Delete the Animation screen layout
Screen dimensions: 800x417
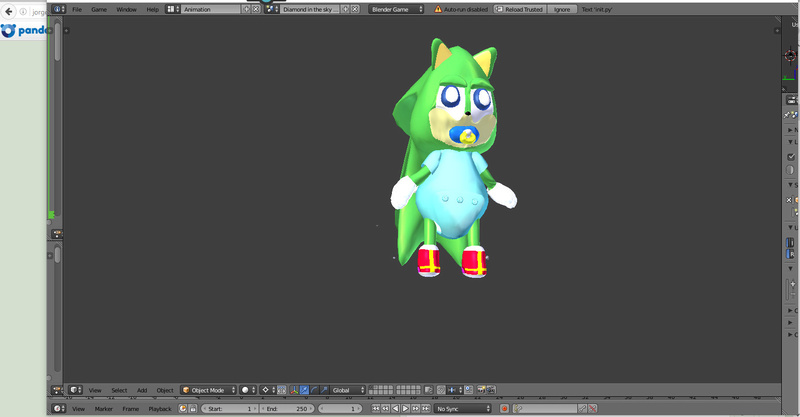256,9
